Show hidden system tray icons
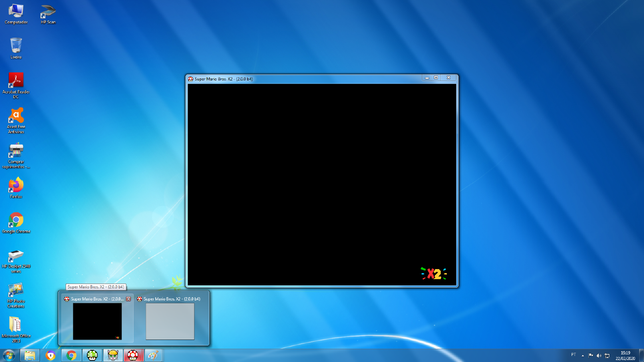This screenshot has height=362, width=644. tap(582, 356)
